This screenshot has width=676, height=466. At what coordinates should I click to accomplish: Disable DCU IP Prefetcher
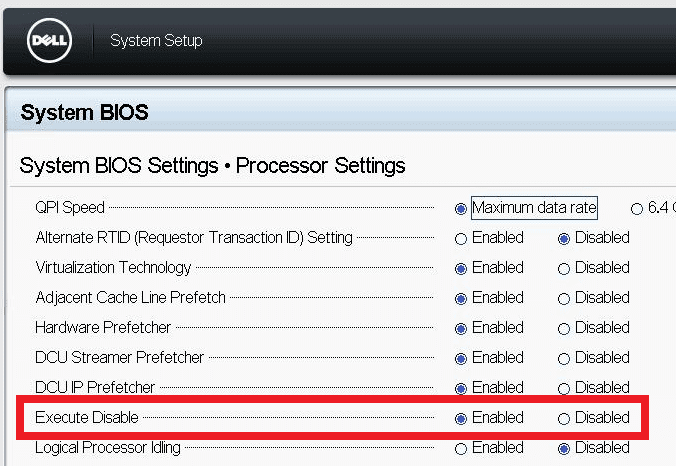click(x=564, y=389)
